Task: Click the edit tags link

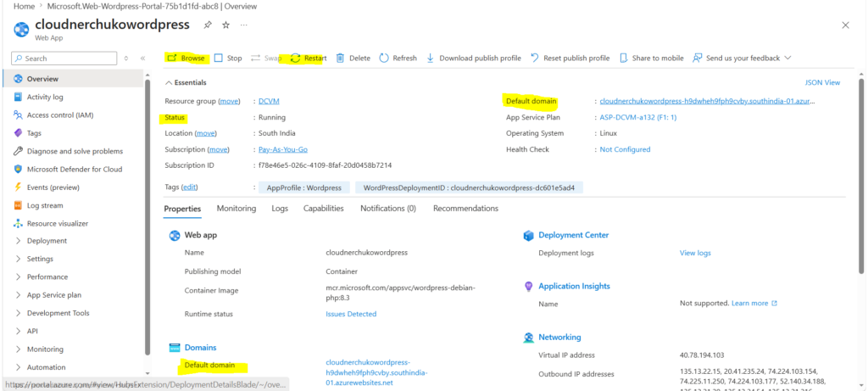Action: 189,187
